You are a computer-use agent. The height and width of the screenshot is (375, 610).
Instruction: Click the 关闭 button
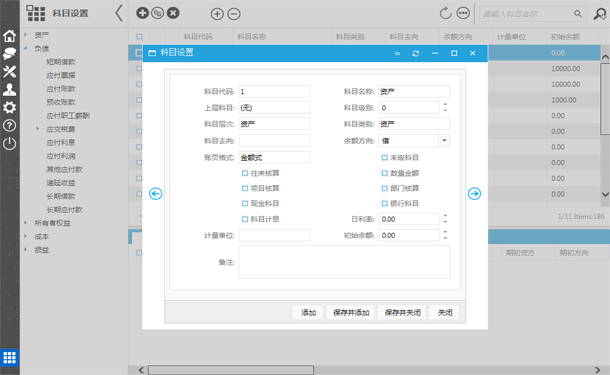444,312
